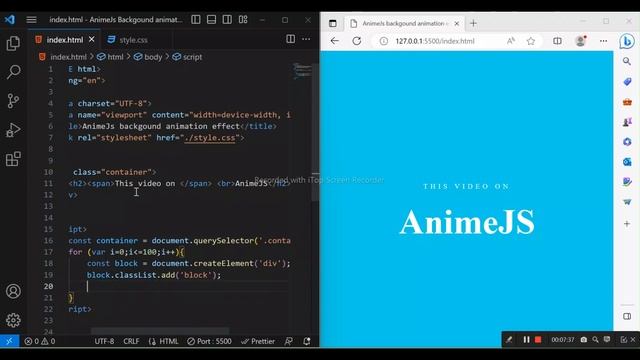Open the VS Code hamburger menu
This screenshot has width=640, height=360.
tap(31, 20)
